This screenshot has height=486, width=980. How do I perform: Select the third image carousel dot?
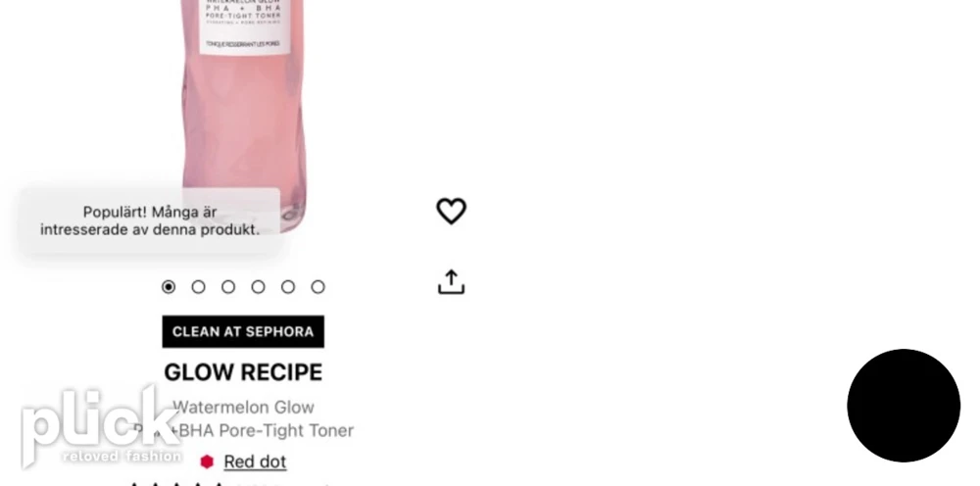pos(228,287)
